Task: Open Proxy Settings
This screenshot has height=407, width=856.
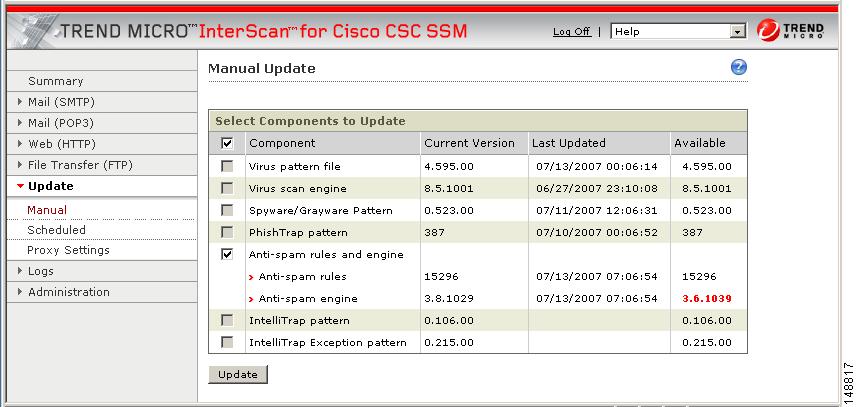Action: click(x=68, y=250)
